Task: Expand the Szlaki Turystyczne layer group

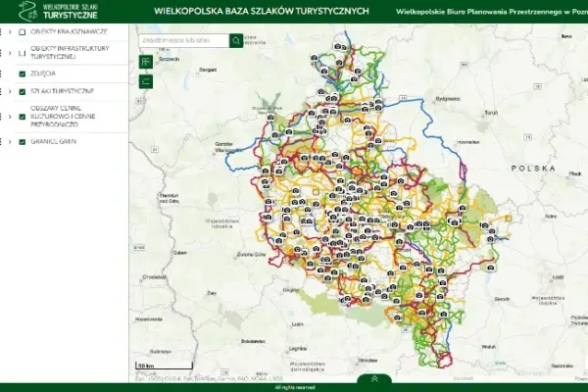Action: tap(10, 91)
